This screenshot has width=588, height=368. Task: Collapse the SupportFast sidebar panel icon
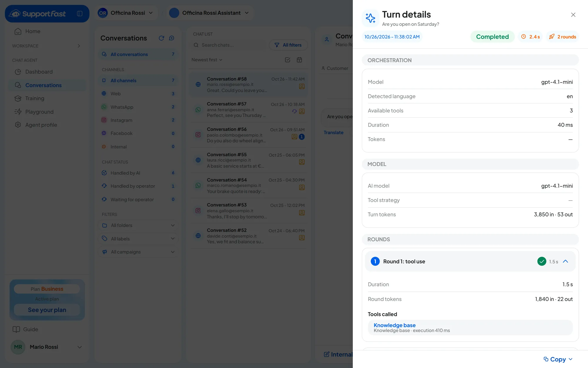coord(80,14)
